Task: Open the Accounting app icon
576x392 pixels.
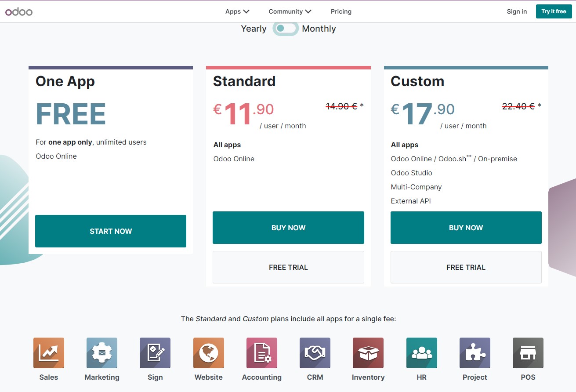Action: (262, 353)
